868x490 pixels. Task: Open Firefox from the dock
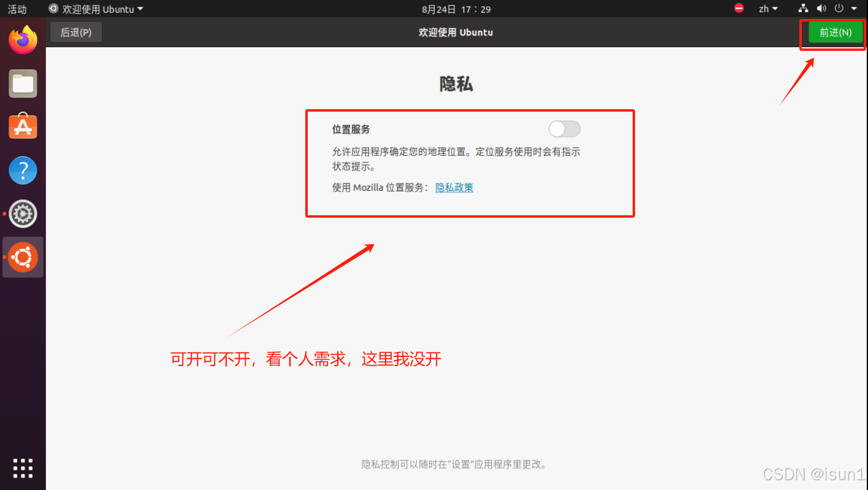pyautogui.click(x=23, y=40)
